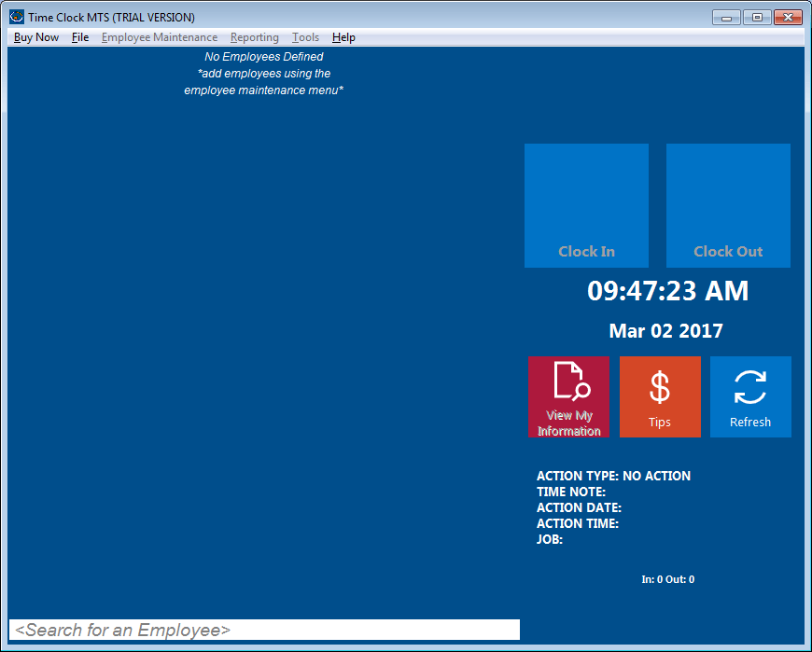Image resolution: width=812 pixels, height=652 pixels.
Task: Click the Refresh arrows tile
Action: point(750,396)
